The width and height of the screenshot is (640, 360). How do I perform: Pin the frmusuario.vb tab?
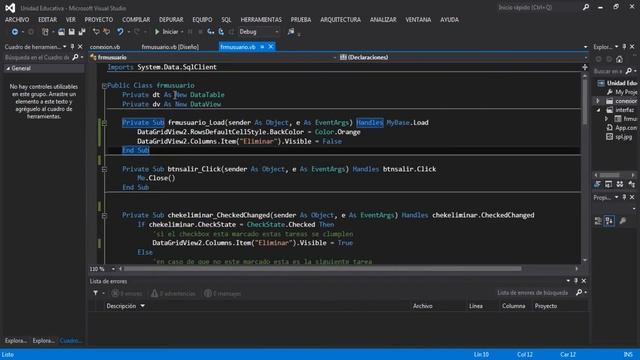262,47
